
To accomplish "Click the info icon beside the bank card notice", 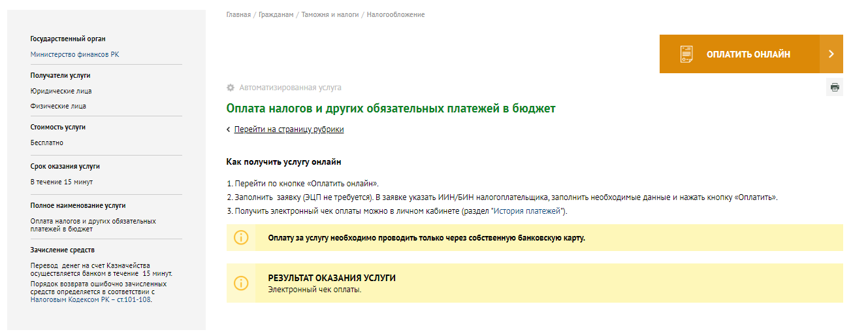I will (x=241, y=238).
